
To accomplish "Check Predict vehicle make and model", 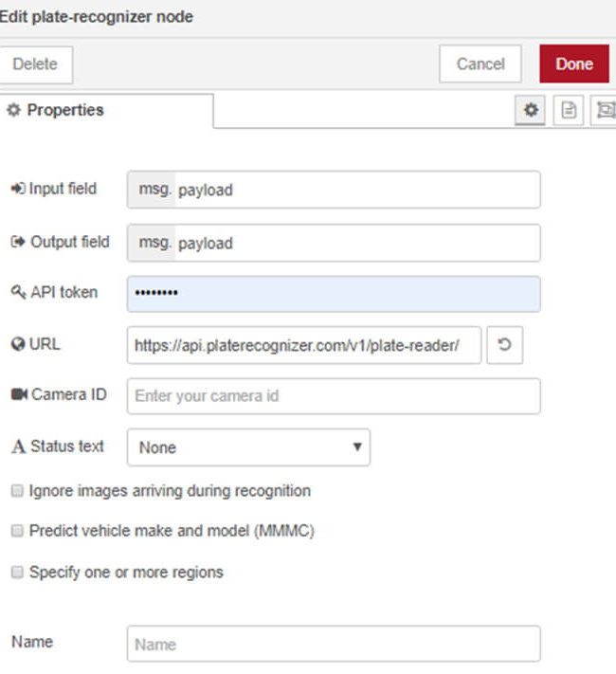I will 17,531.
